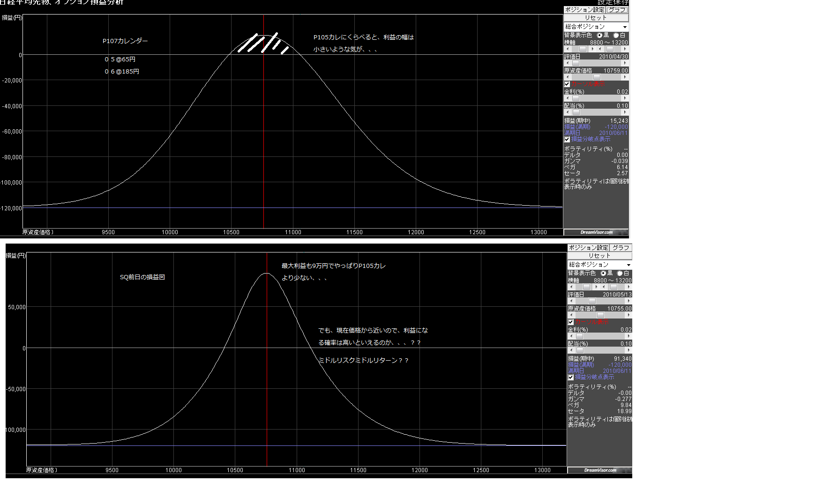838x504 pixels.
Task: Toggle 損益分岐点表示 checkbox in bottom panel
Action: pos(571,377)
